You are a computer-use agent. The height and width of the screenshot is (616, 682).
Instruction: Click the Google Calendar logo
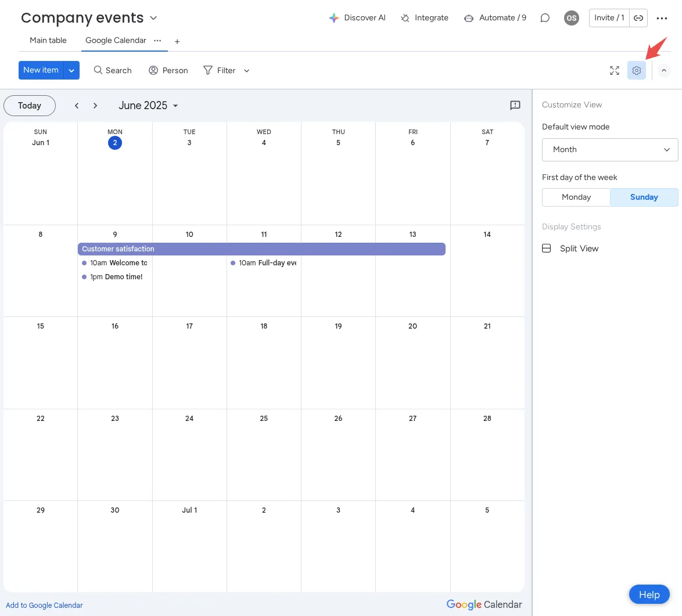[484, 604]
